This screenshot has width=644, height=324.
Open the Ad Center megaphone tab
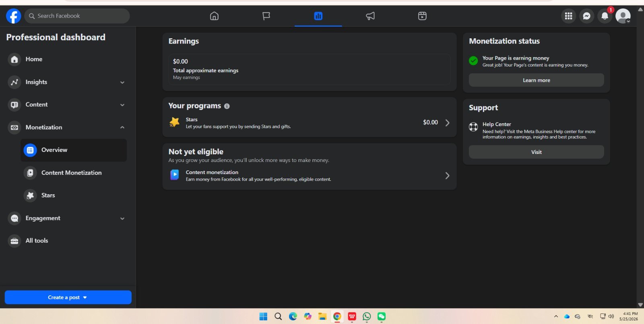[x=370, y=16]
